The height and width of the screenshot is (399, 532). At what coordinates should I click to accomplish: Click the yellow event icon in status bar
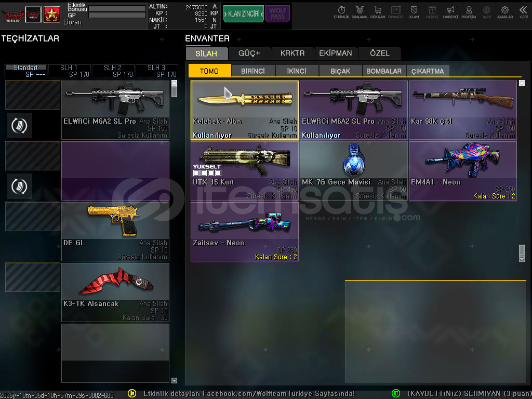131,394
